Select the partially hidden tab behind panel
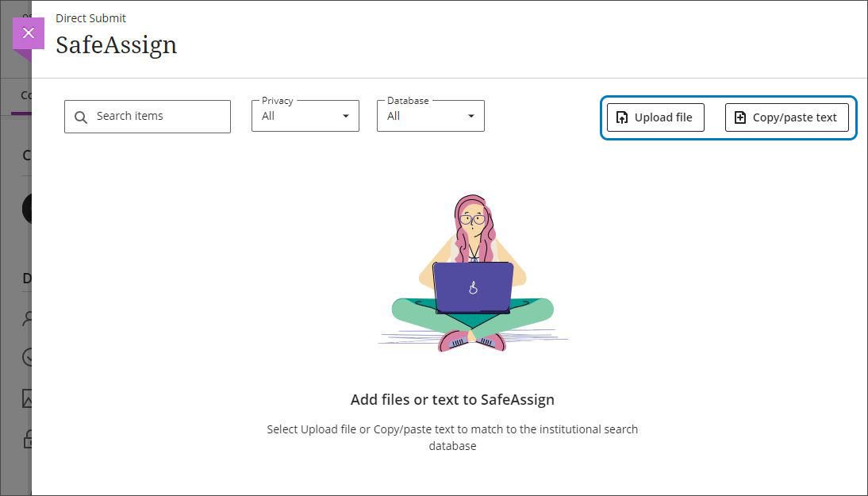The width and height of the screenshot is (868, 496). click(25, 96)
